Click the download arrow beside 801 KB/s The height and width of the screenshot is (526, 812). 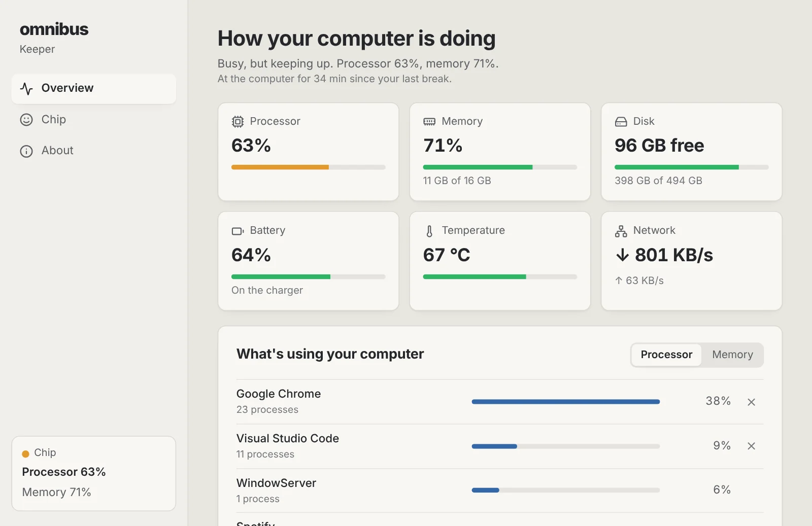point(623,255)
